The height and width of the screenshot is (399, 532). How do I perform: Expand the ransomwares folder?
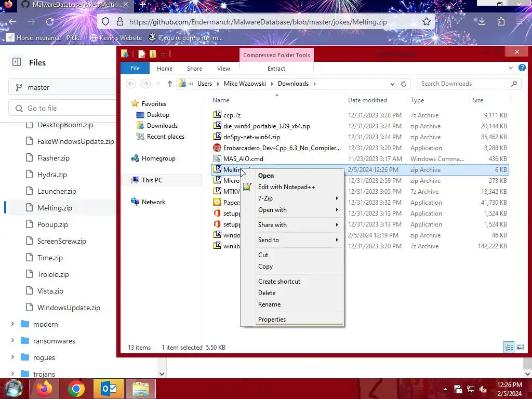tap(12, 341)
